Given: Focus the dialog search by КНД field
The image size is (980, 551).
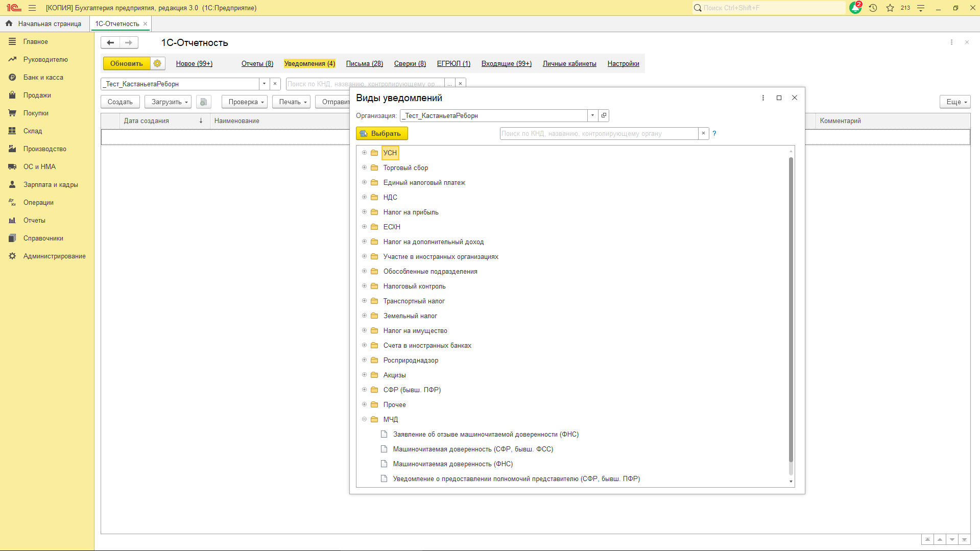Looking at the screenshot, I should coord(599,133).
